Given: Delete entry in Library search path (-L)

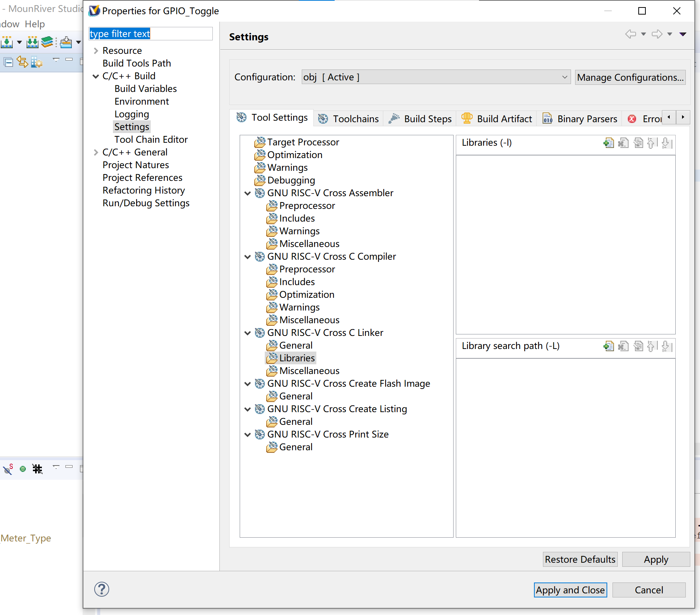Looking at the screenshot, I should 623,346.
